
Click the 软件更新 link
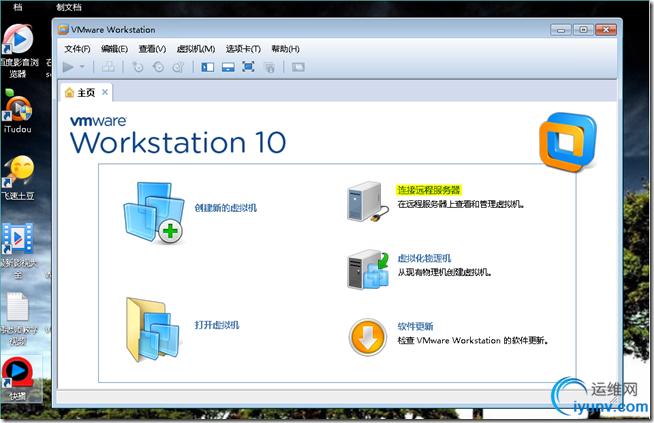(x=415, y=326)
